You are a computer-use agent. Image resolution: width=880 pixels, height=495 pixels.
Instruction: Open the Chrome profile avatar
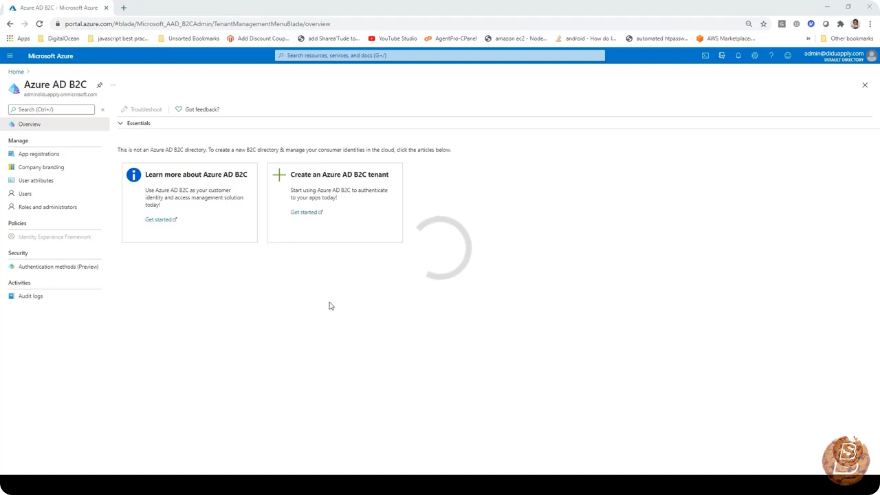(x=855, y=24)
